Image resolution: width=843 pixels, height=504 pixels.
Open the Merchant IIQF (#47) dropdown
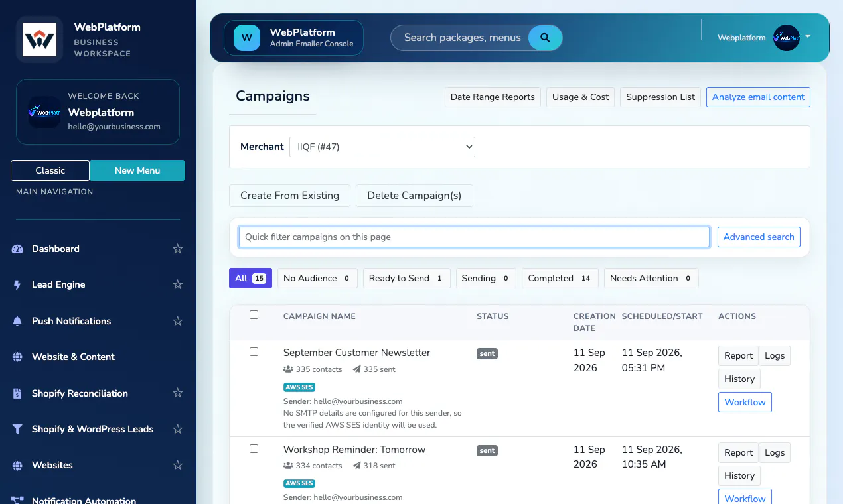pyautogui.click(x=382, y=147)
